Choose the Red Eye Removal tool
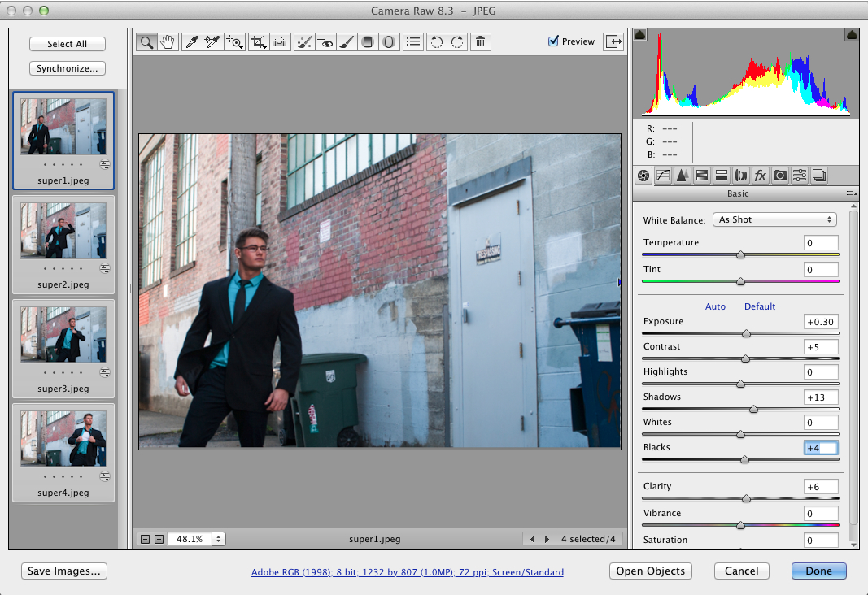The width and height of the screenshot is (868, 595). [325, 42]
